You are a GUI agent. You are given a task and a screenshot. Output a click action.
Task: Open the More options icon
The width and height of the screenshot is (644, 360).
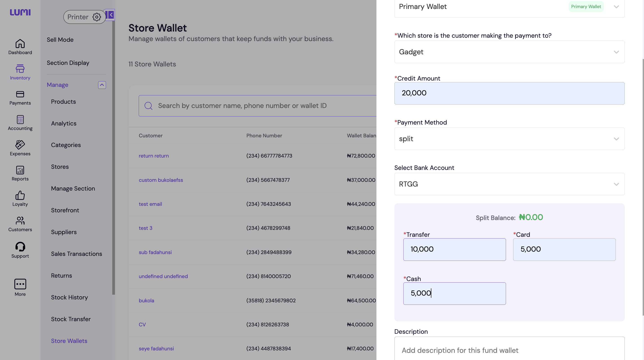(x=20, y=284)
